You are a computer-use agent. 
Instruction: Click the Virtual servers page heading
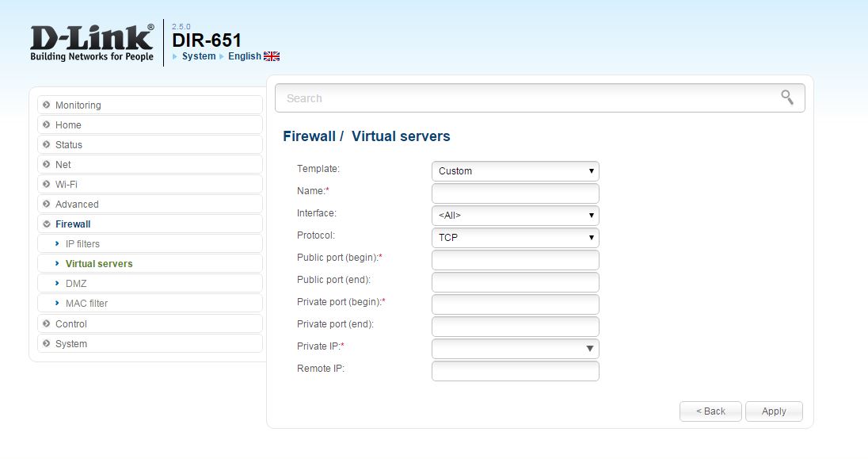coord(401,136)
